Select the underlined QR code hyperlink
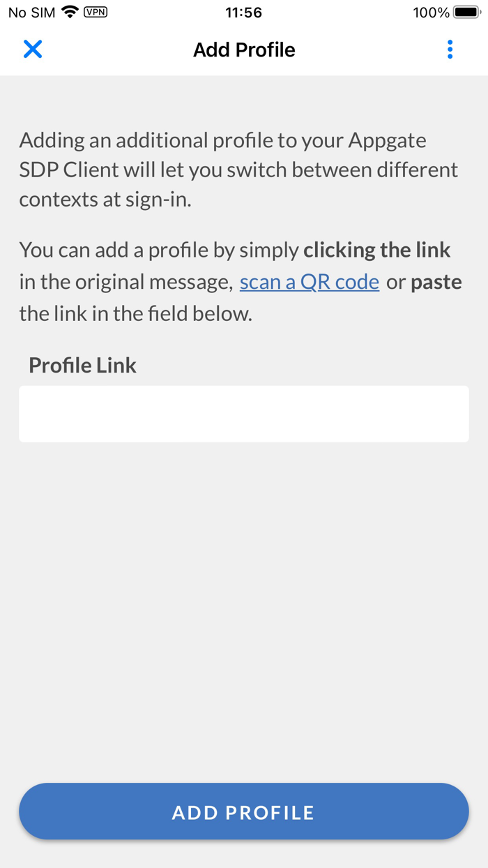Image resolution: width=488 pixels, height=868 pixels. pos(309,282)
